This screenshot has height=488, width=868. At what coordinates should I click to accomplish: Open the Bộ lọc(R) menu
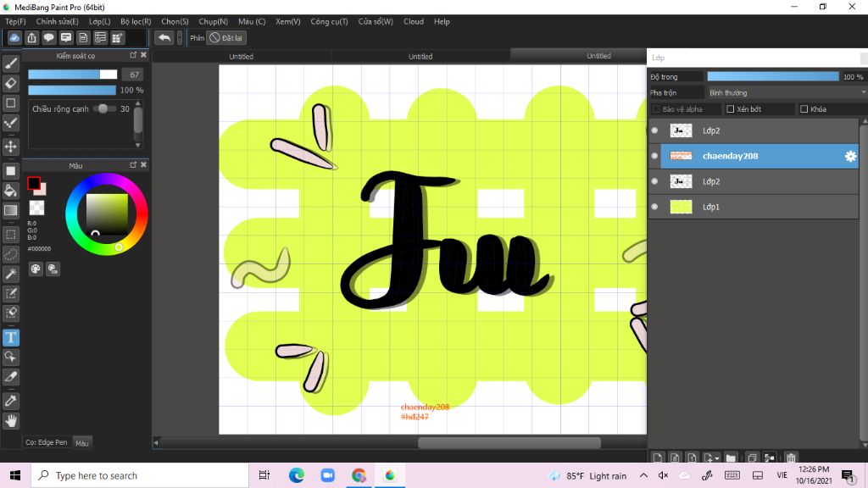click(136, 21)
